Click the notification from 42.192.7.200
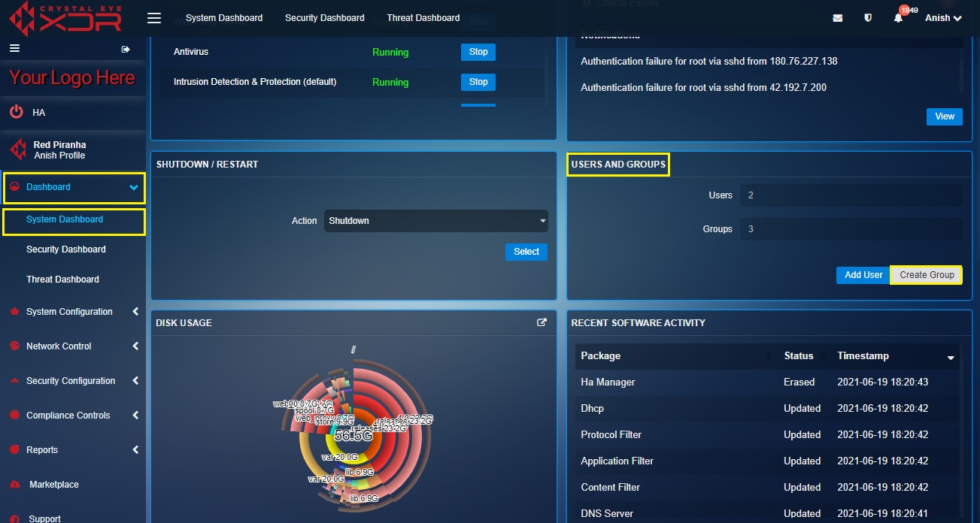 click(704, 88)
